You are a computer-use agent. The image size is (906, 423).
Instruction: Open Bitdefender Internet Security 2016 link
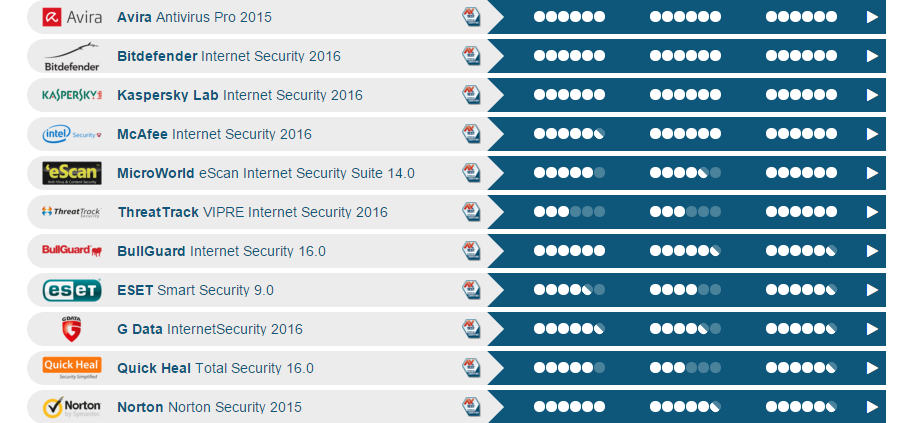[229, 56]
